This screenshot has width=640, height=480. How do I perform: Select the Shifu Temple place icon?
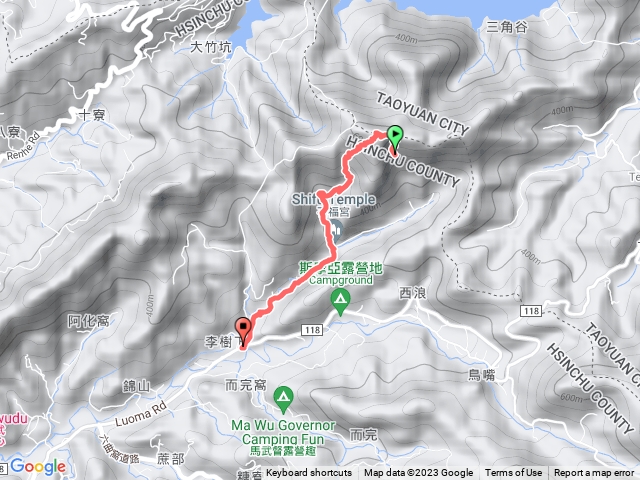point(336,229)
